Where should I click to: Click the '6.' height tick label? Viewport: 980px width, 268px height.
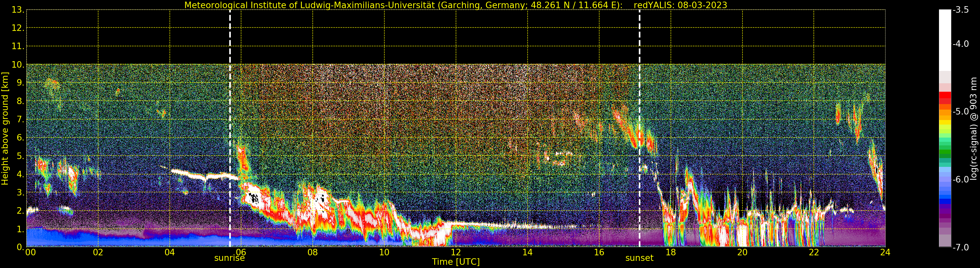pyautogui.click(x=21, y=138)
